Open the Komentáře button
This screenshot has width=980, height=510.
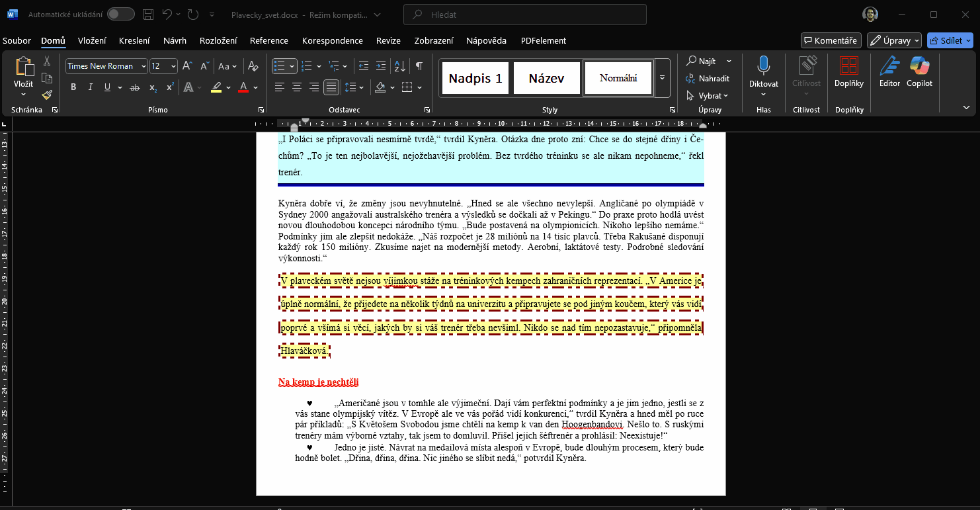[x=831, y=40]
